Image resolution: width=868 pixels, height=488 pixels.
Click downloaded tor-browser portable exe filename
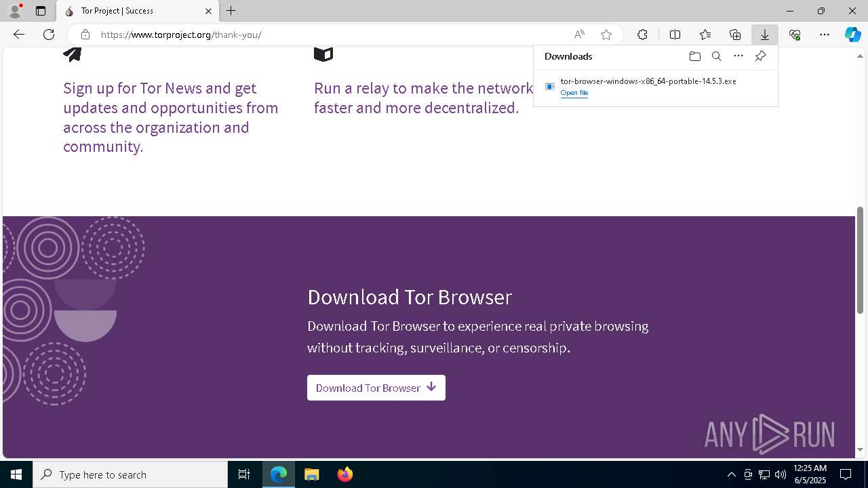click(648, 81)
